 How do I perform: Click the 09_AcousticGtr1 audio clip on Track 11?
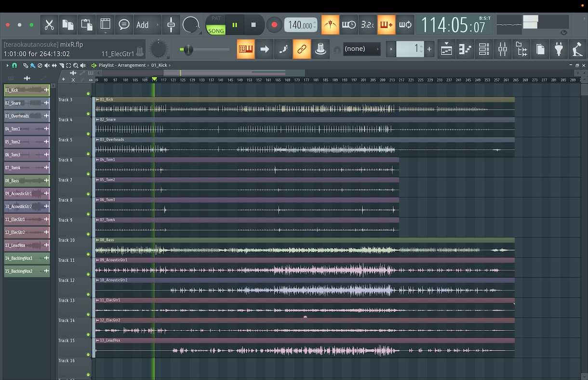click(x=305, y=267)
